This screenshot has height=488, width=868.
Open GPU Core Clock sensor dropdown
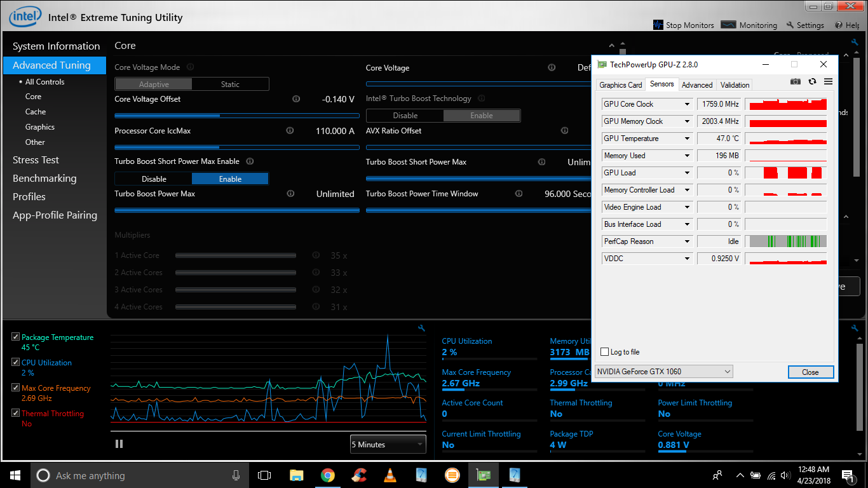coord(687,104)
